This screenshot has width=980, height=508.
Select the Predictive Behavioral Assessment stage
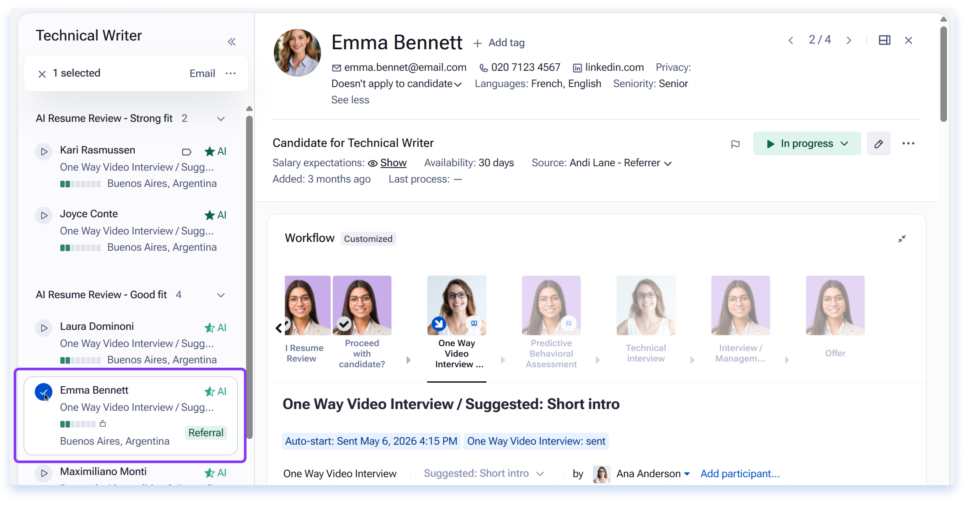551,322
